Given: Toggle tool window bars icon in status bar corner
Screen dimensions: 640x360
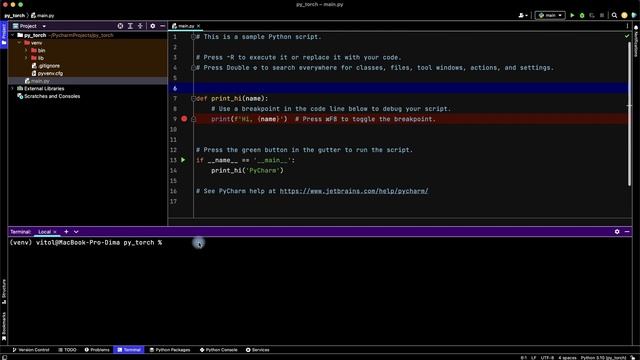Looking at the screenshot, I should (x=4, y=357).
